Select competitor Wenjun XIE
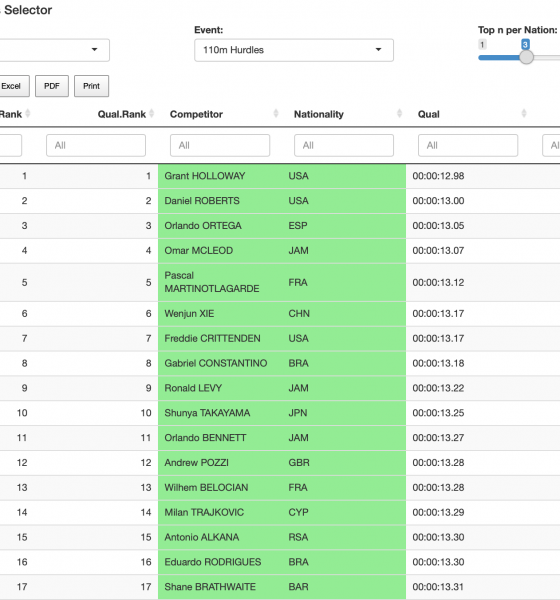Screen dimensions: 560x600 tap(189, 314)
